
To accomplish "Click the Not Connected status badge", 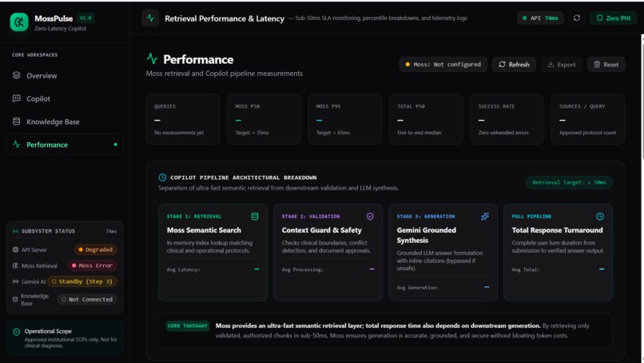I will (x=87, y=300).
